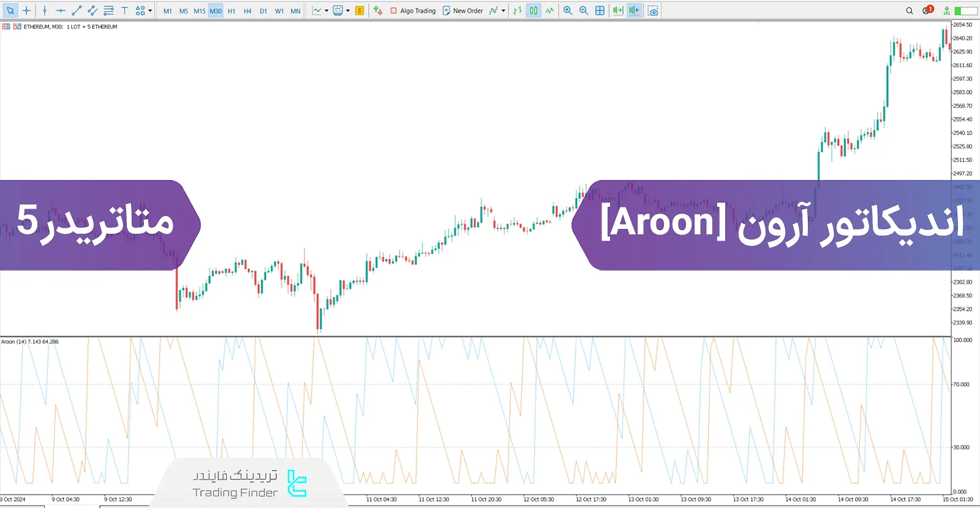Pick the equidistant channel tool
This screenshot has height=508, width=980.
92,10
